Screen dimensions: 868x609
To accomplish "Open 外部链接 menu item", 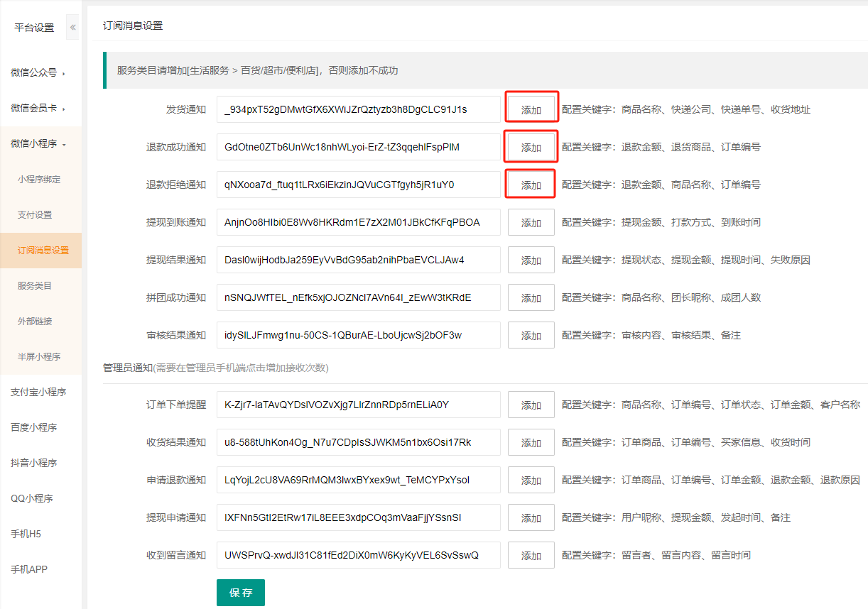I will 35,321.
